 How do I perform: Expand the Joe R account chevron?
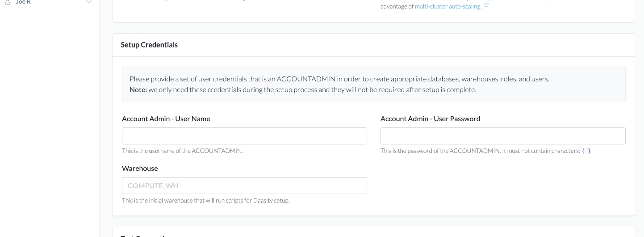pos(89,2)
